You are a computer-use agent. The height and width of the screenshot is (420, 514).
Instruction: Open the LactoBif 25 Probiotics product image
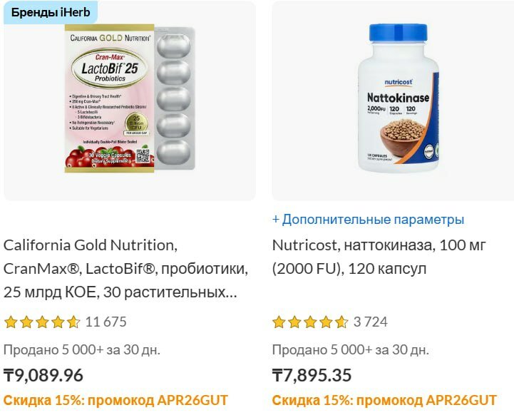pyautogui.click(x=130, y=98)
